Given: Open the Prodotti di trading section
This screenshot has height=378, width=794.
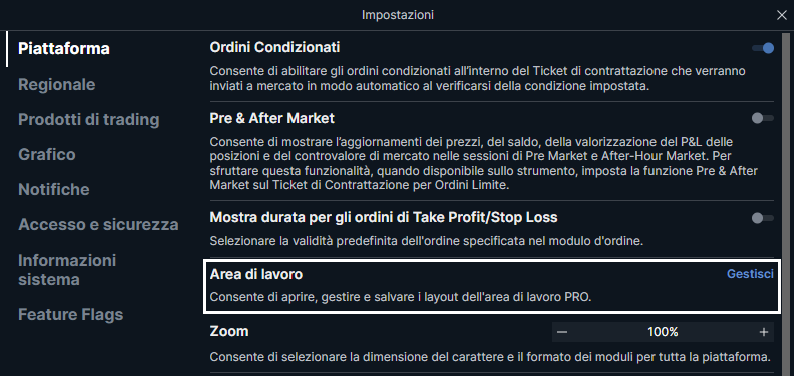Looking at the screenshot, I should (89, 120).
